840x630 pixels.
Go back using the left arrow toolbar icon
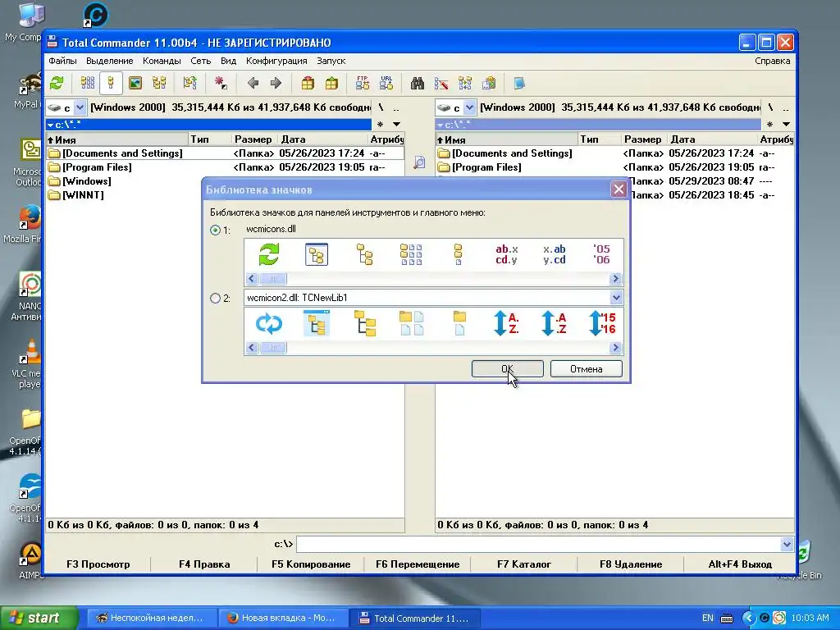(253, 83)
